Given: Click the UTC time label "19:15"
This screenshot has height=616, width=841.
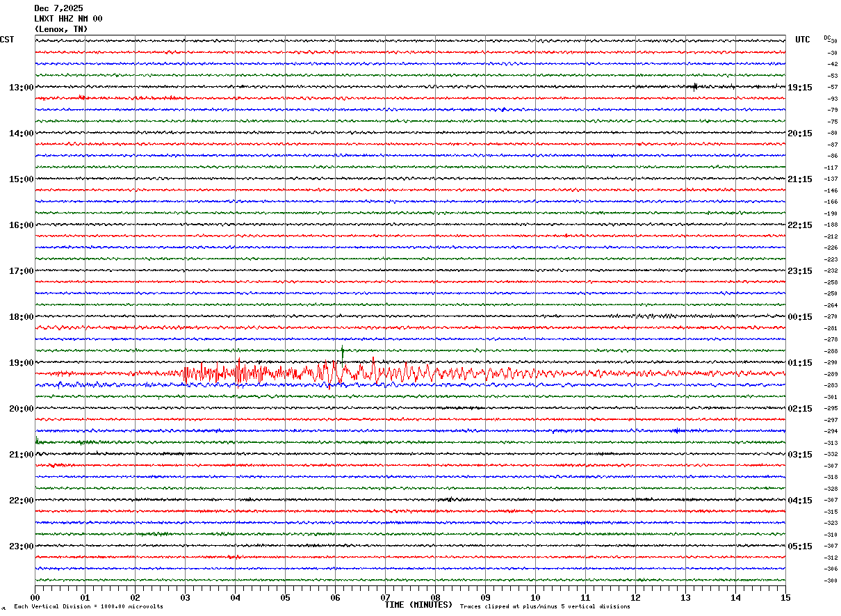Looking at the screenshot, I should coord(800,88).
